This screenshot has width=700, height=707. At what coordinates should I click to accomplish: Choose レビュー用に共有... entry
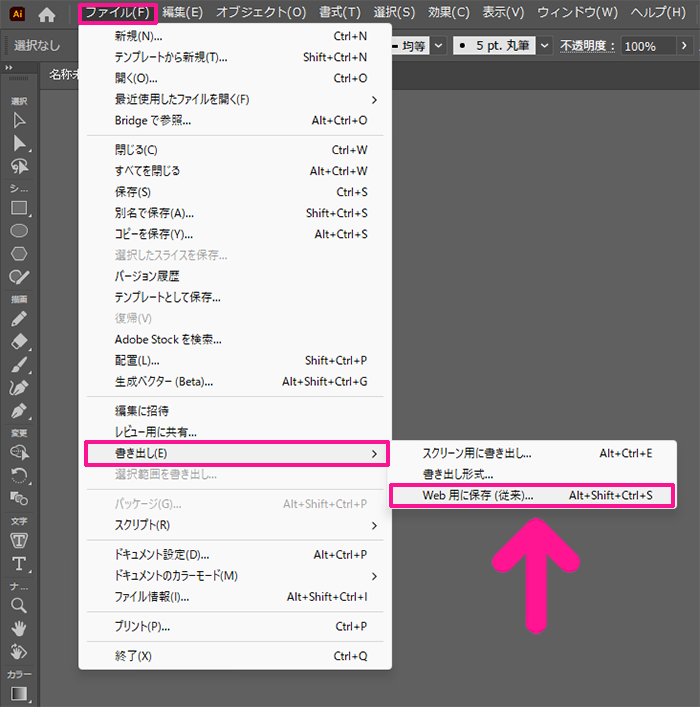[x=235, y=432]
